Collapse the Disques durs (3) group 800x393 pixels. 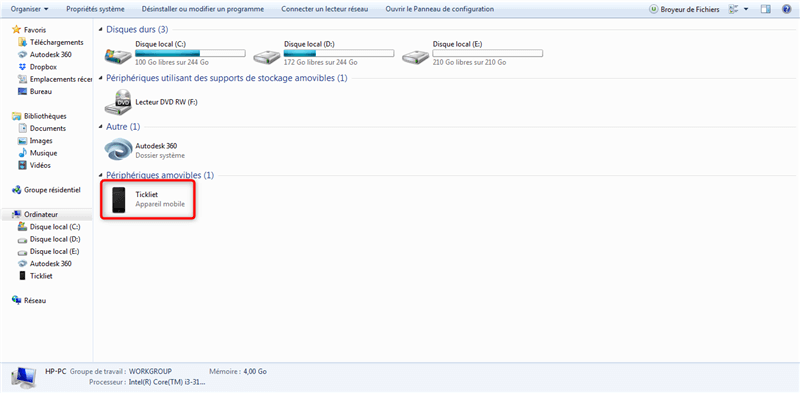[x=101, y=30]
